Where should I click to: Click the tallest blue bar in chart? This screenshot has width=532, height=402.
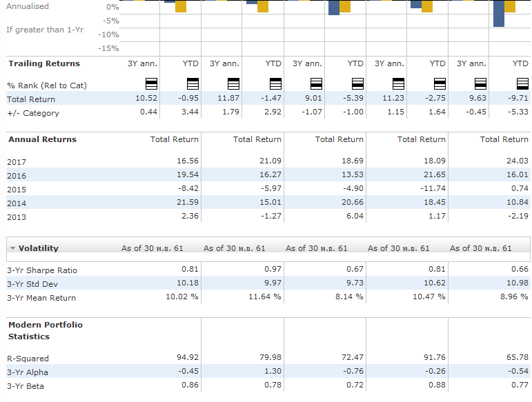(499, 14)
